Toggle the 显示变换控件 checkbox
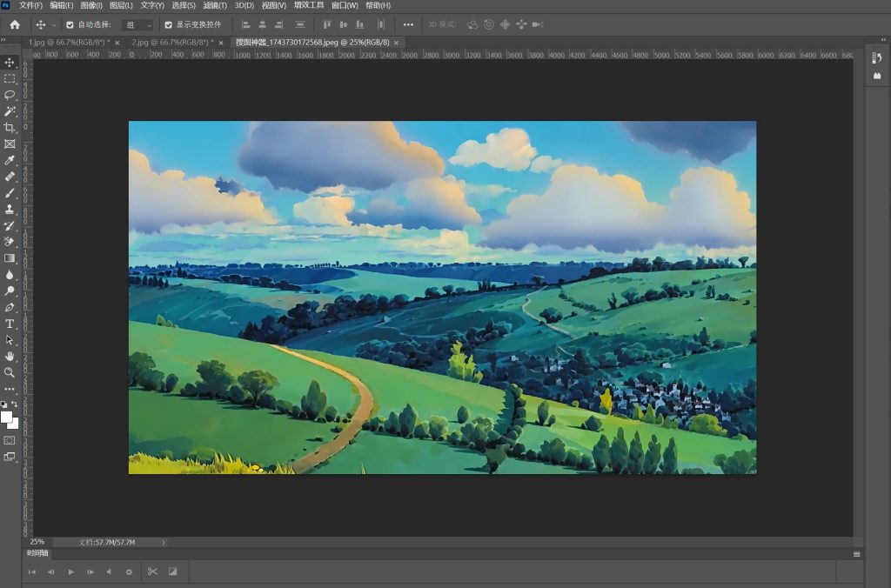This screenshot has height=588, width=891. tap(168, 24)
